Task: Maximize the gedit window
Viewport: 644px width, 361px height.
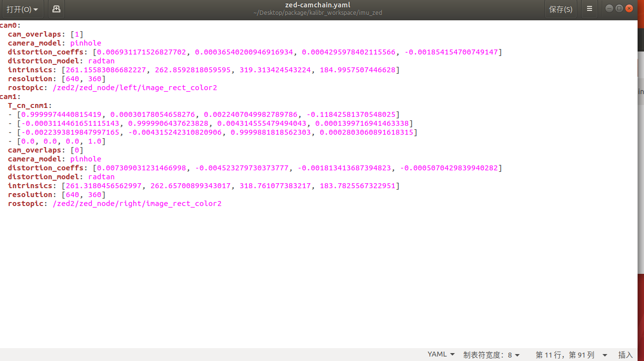Action: pyautogui.click(x=619, y=8)
